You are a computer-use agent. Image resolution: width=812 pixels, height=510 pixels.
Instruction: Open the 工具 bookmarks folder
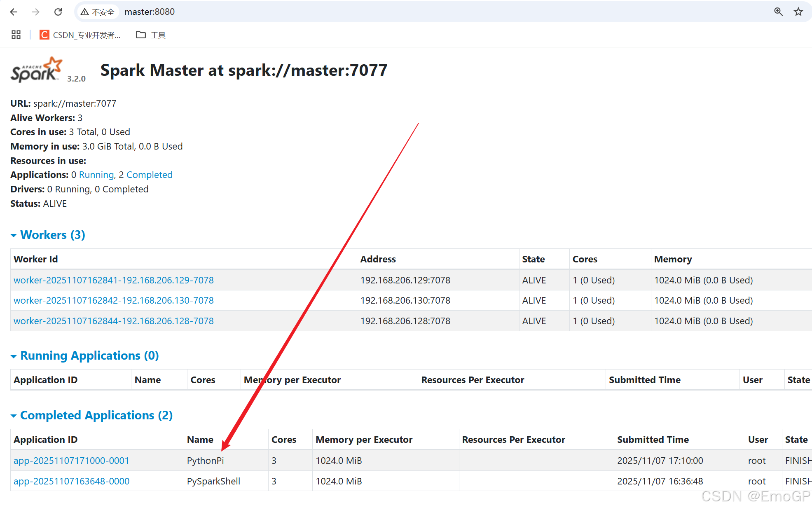tap(151, 35)
